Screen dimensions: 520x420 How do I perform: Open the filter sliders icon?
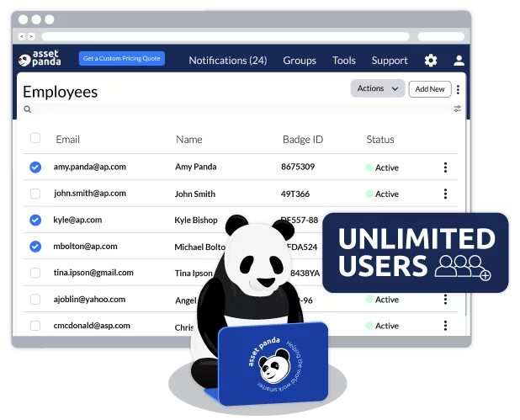coord(458,109)
